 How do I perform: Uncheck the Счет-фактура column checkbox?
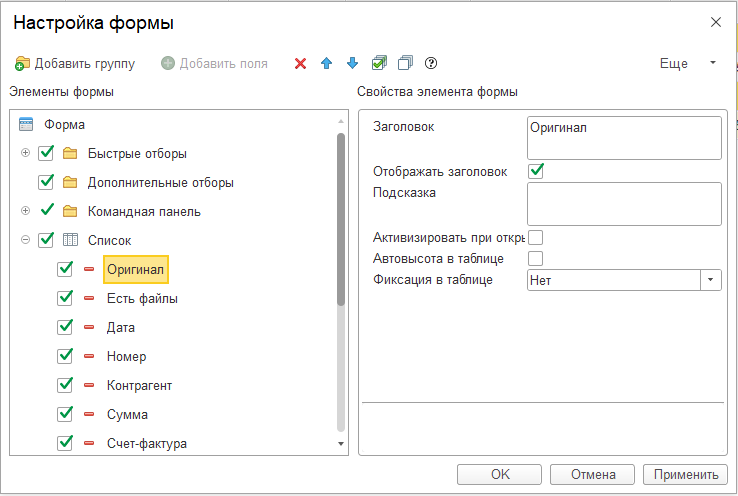[65, 443]
